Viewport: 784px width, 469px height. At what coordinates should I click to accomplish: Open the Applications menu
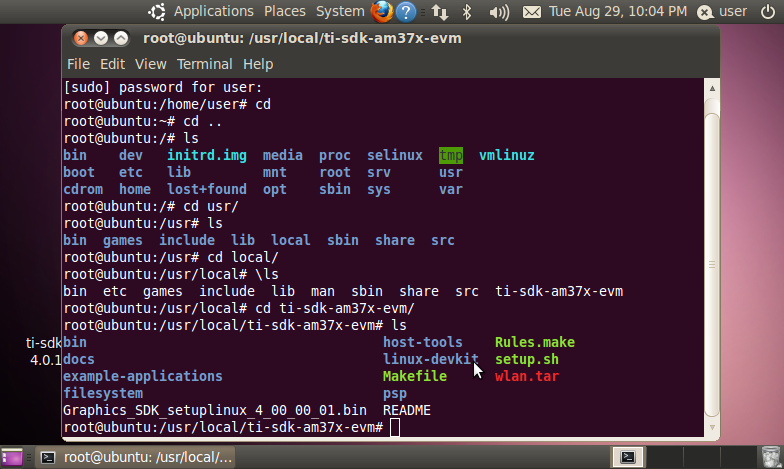[x=214, y=11]
